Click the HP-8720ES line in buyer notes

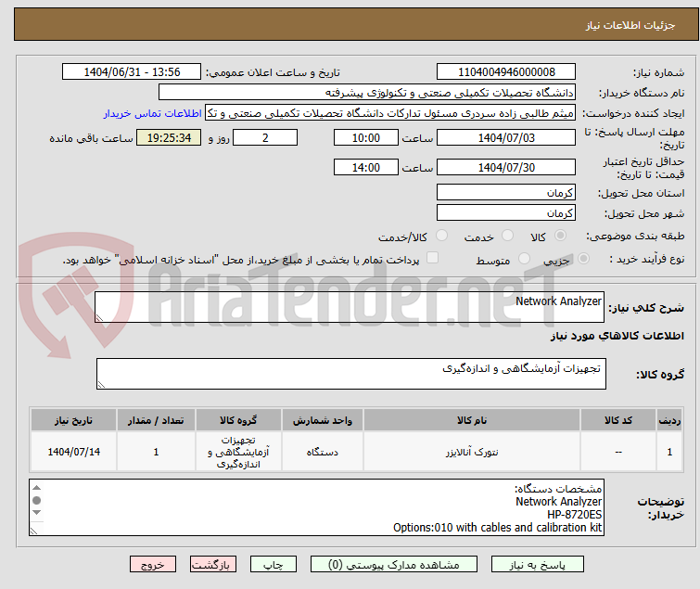point(574,515)
